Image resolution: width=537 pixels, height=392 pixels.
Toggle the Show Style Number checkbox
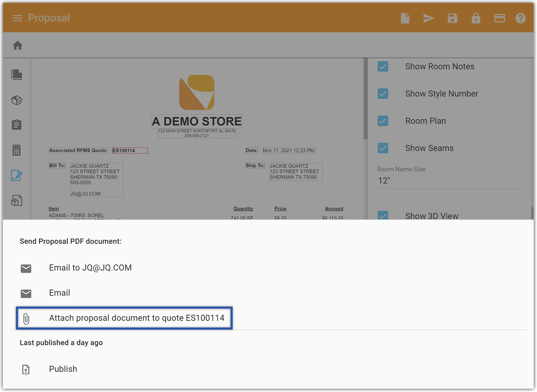[x=383, y=93]
